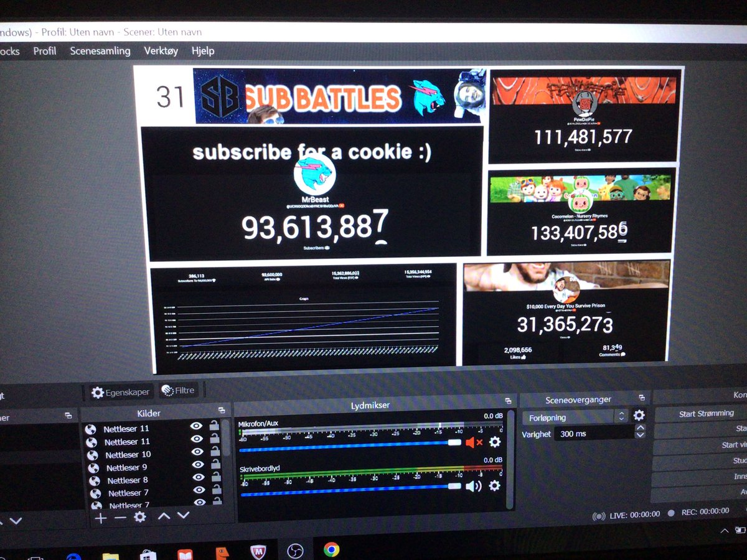
Task: Click the battery icon in system tray
Action: [740, 530]
